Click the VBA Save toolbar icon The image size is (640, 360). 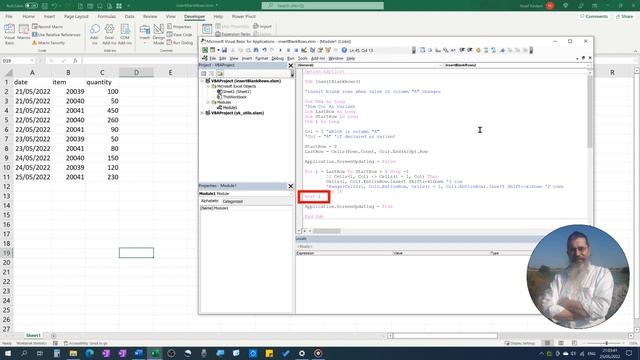(224, 50)
